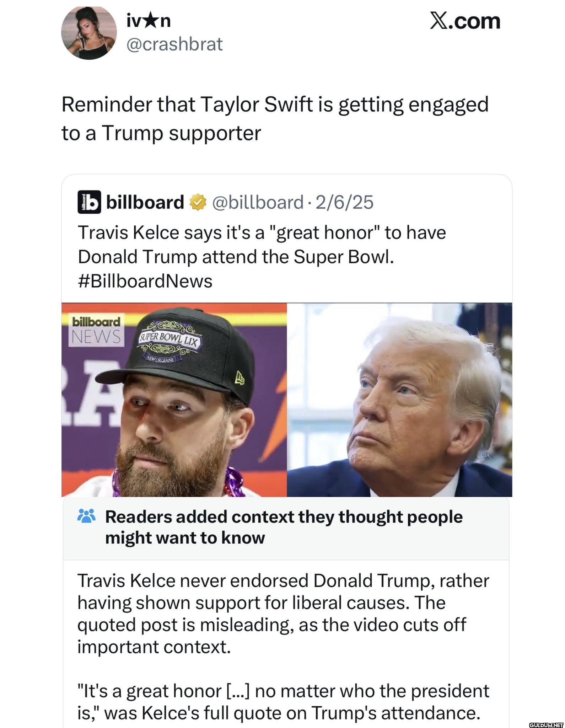Click the gold verified badge
Screen dimensions: 565x728
[x=198, y=203]
